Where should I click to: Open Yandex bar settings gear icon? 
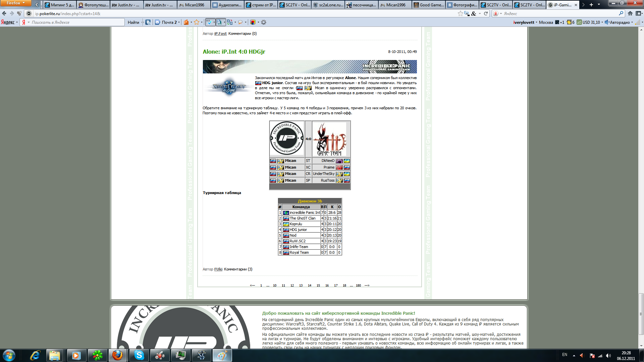coord(264,22)
